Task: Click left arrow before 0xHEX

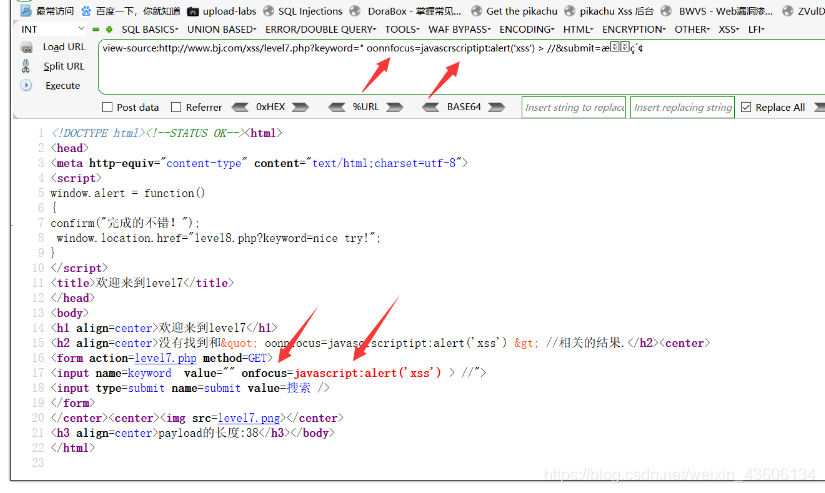Action: click(240, 107)
